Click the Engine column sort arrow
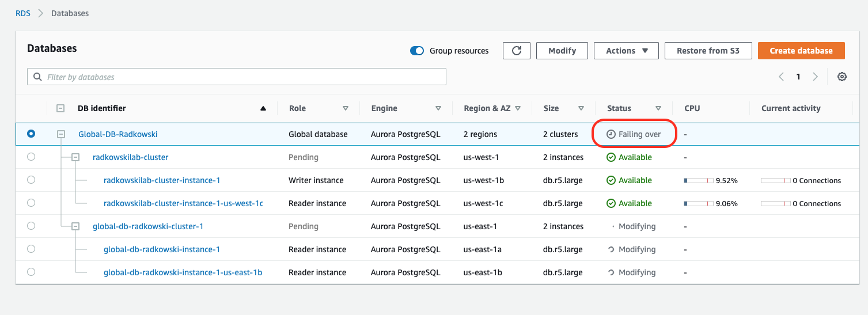 [x=438, y=108]
